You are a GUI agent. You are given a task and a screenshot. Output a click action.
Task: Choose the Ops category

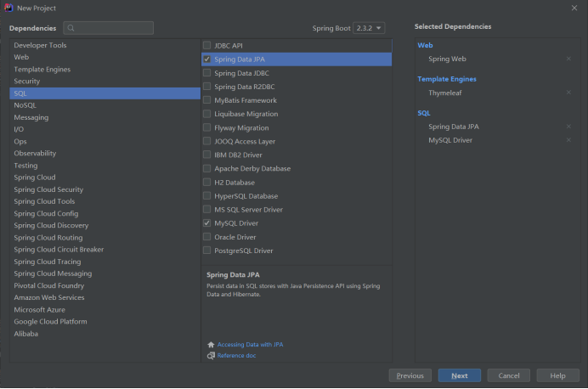click(x=105, y=141)
